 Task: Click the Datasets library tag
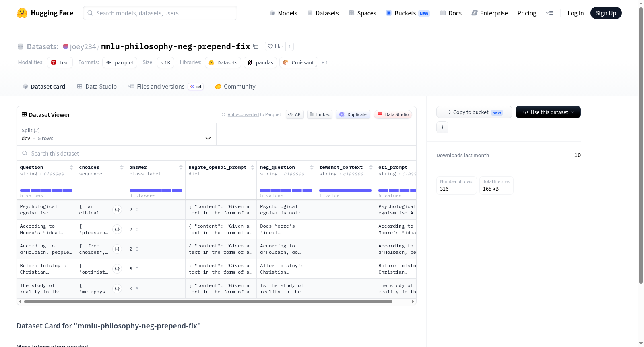223,62
